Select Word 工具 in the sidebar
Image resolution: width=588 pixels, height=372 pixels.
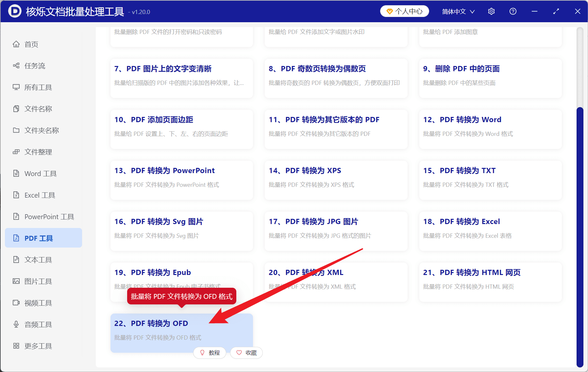point(40,173)
